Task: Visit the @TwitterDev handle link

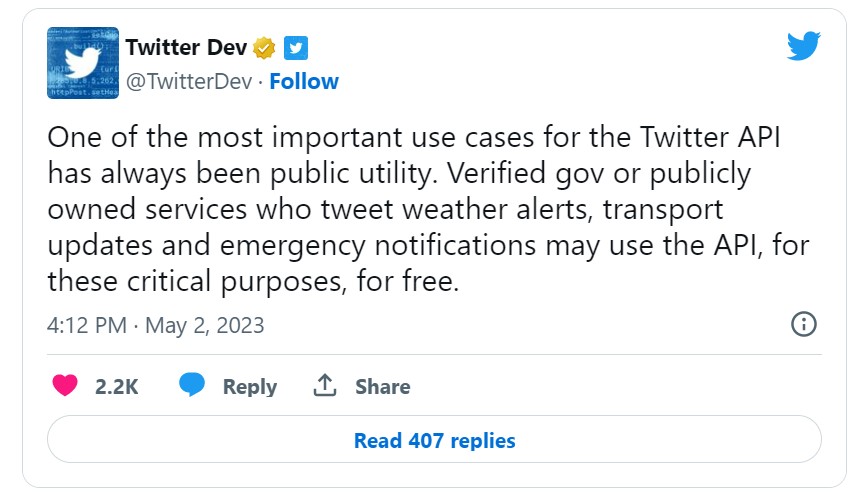Action: tap(189, 82)
